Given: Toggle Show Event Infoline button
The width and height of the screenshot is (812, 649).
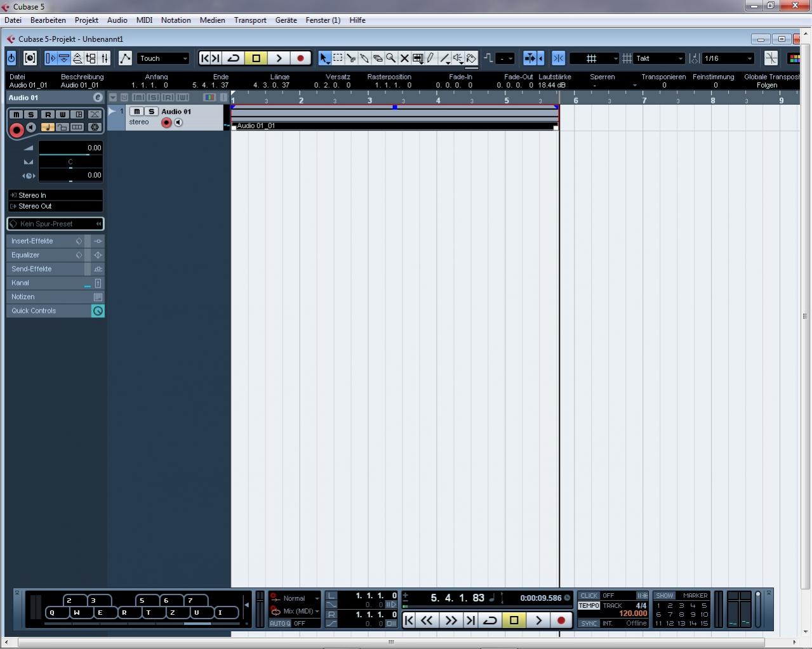Looking at the screenshot, I should (x=63, y=58).
